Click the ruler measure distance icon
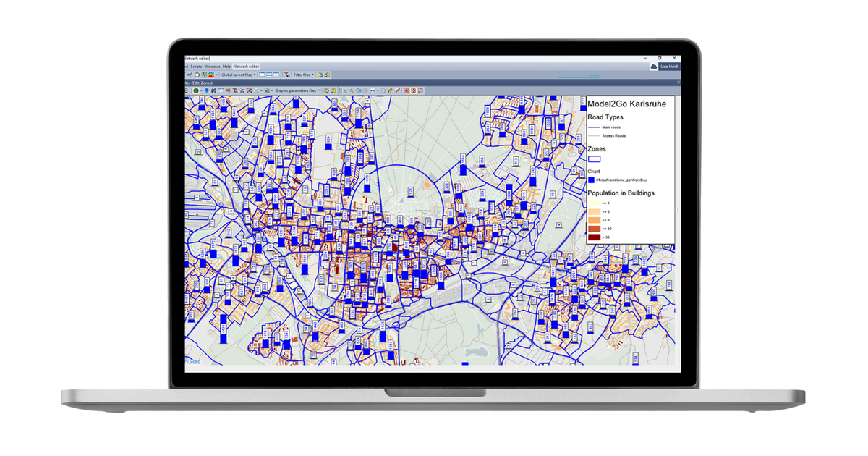Image resolution: width=868 pixels, height=456 pixels. 390,90
